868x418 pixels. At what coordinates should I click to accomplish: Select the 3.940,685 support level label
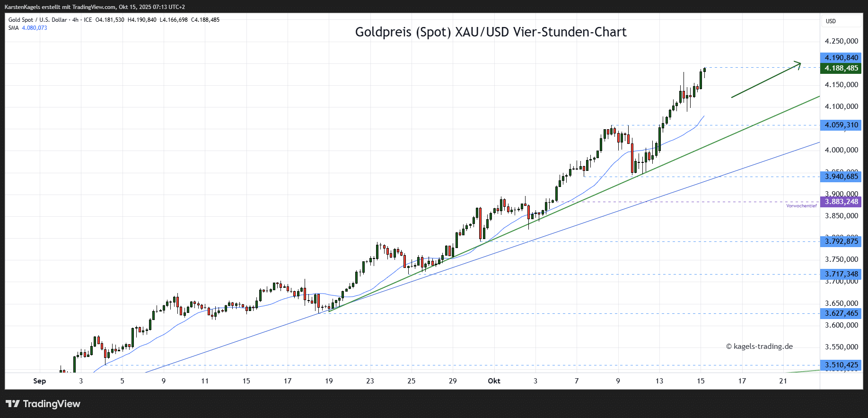click(841, 177)
